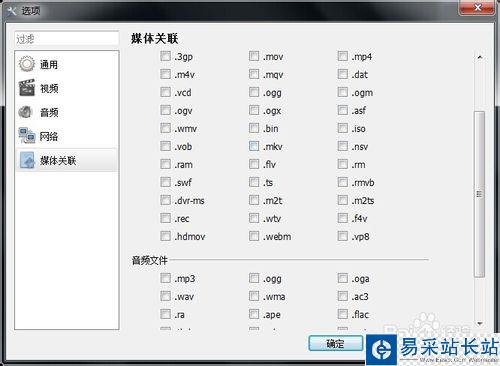The width and height of the screenshot is (500, 366).
Task: Click the 过滤 filter input field
Action: 67,39
